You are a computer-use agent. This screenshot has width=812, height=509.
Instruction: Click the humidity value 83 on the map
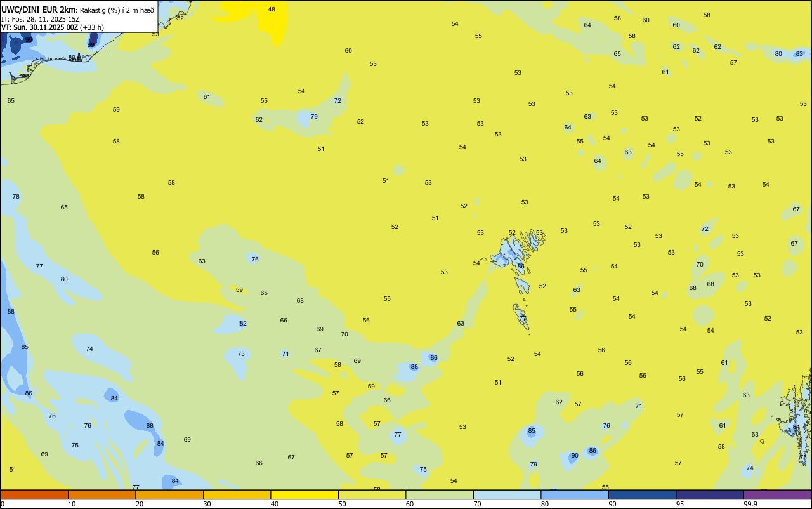click(x=799, y=54)
